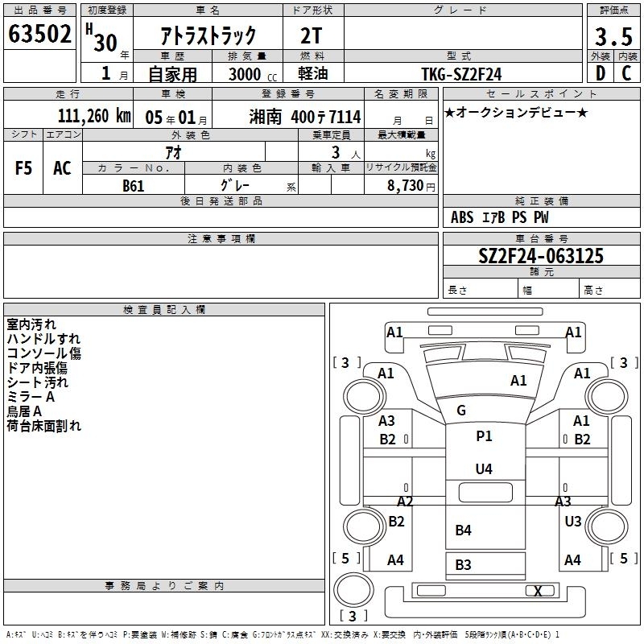Select the ABS equipment label

(462, 217)
